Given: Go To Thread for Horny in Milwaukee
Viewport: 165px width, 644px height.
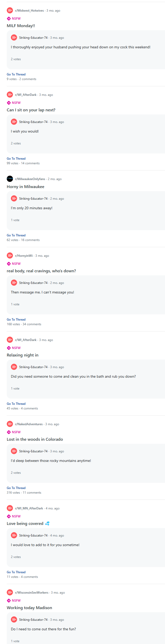Looking at the screenshot, I should pos(16,235).
